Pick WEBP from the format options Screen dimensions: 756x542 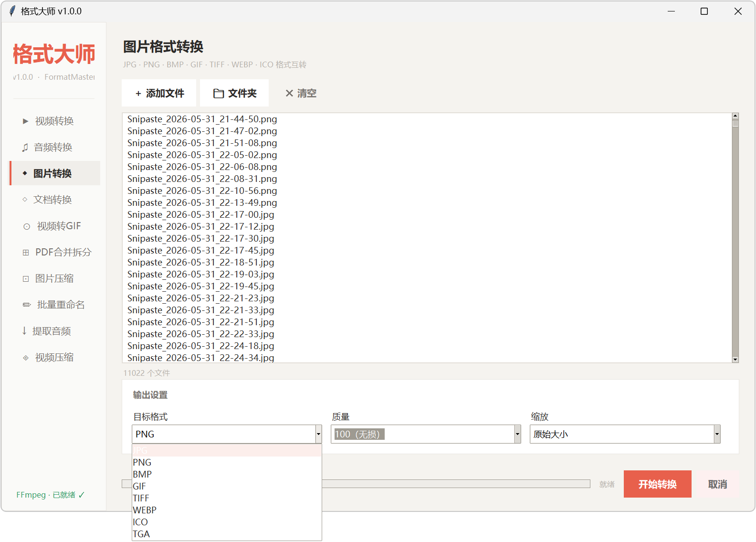[227, 510]
